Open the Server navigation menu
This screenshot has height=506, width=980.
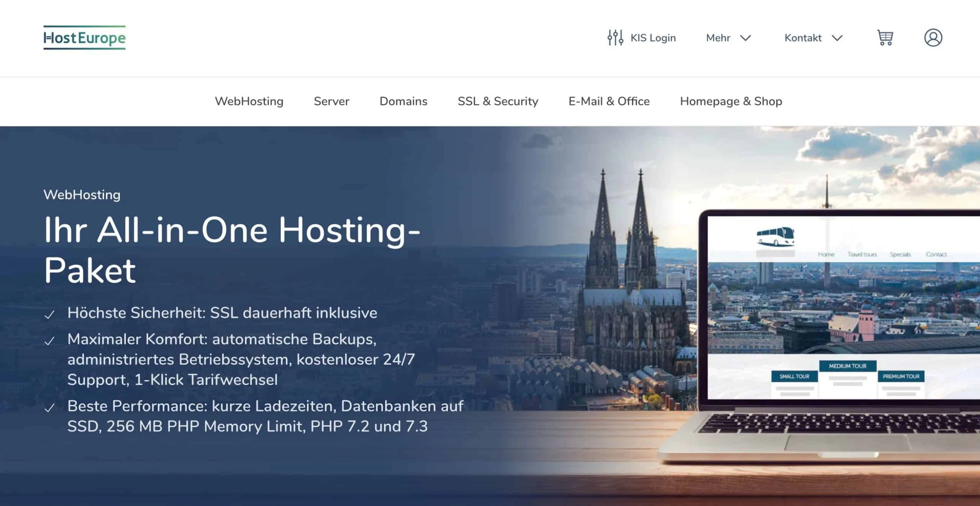click(332, 101)
